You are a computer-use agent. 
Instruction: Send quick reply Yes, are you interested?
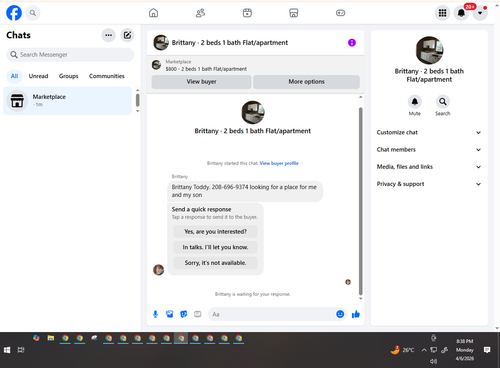215,232
